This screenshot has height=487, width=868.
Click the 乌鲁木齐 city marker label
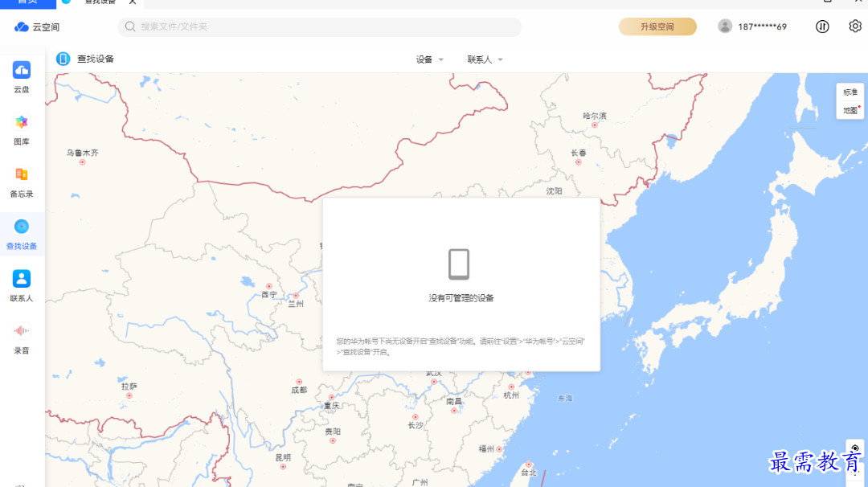pyautogui.click(x=83, y=153)
